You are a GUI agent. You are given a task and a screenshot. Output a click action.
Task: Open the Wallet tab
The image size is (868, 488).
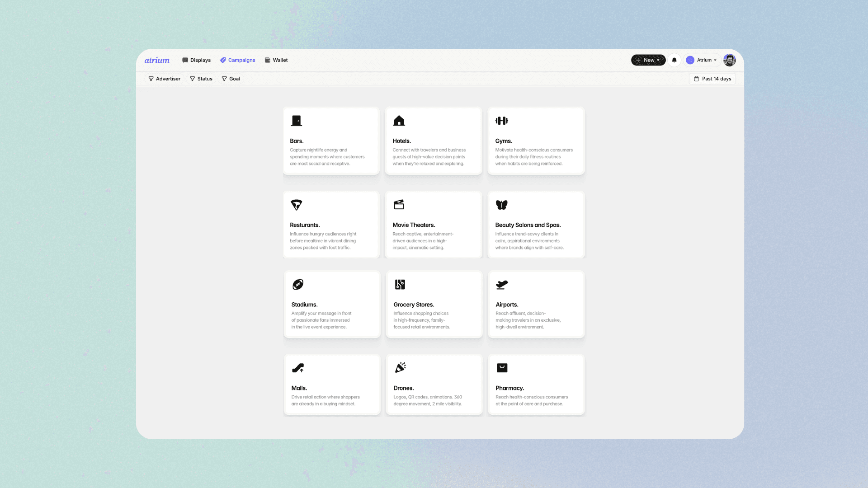(x=276, y=60)
